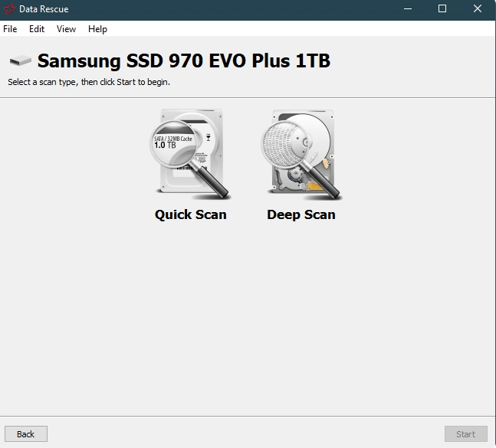Click the "Select a scan type" instruction text

89,82
